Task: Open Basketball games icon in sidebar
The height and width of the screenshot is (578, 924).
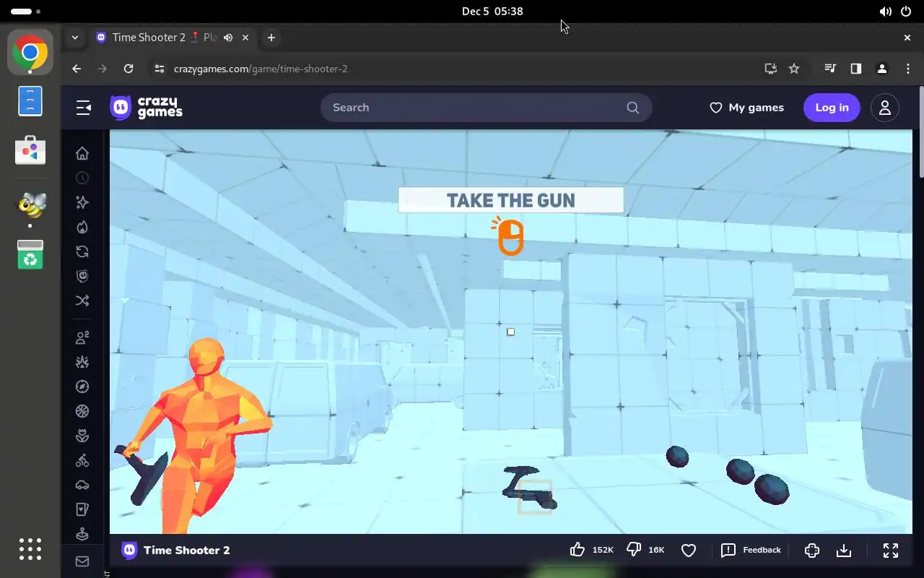Action: (x=82, y=411)
